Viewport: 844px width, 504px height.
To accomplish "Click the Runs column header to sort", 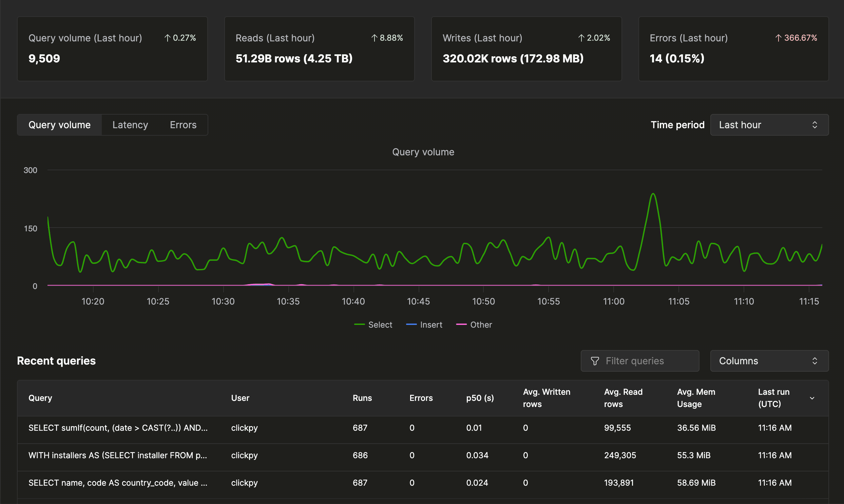I will pos(362,398).
